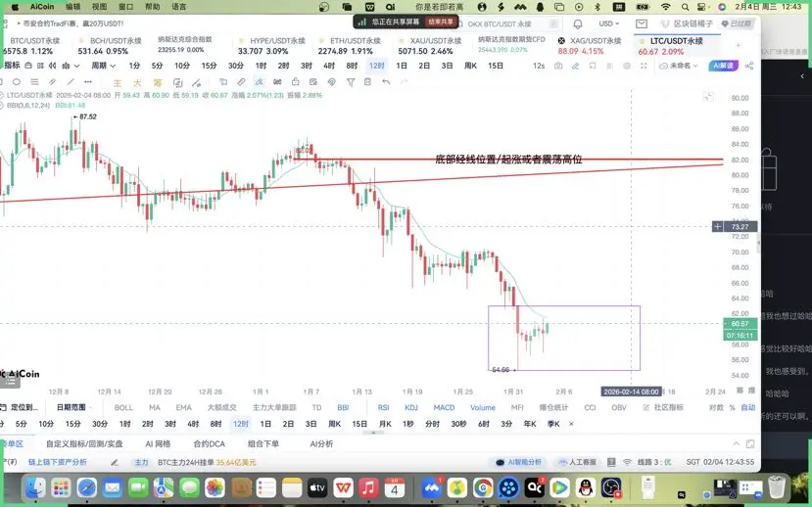Click the pencil edit icon near 12s
Viewport: 812px width, 507px height.
(x=575, y=66)
